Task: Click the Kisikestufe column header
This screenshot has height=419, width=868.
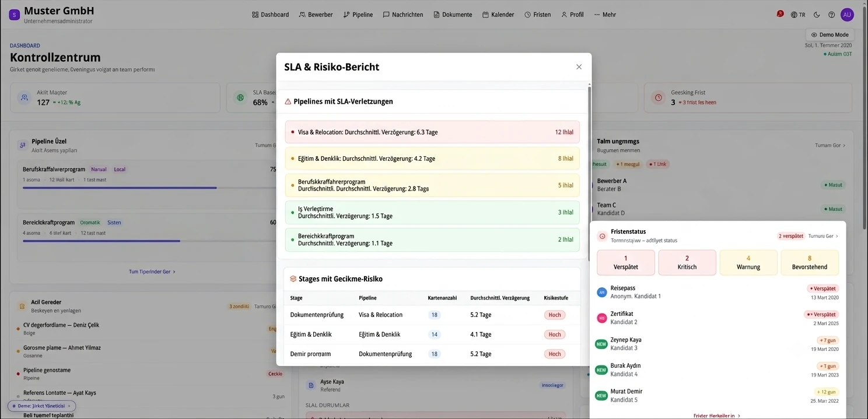Action: coord(556,298)
